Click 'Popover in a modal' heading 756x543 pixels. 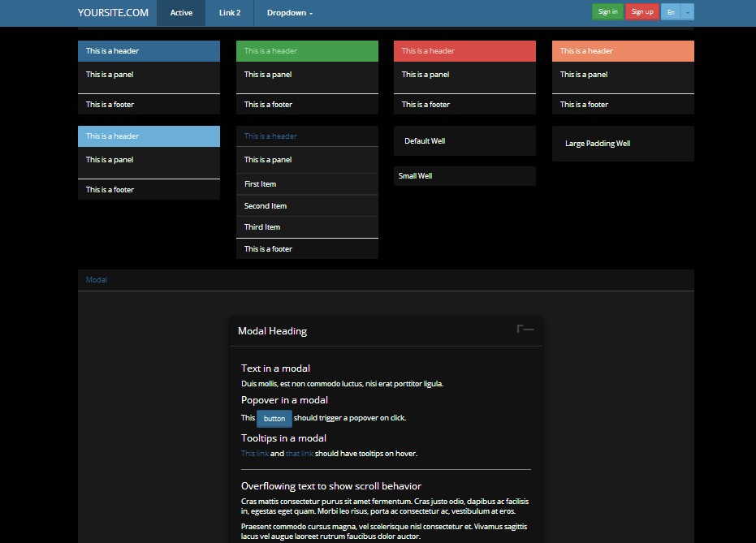pos(284,400)
